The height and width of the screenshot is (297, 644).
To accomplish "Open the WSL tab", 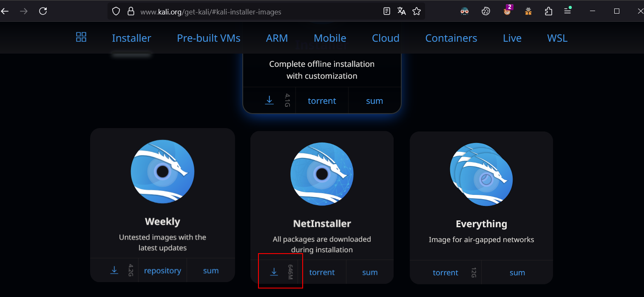I will tap(557, 38).
